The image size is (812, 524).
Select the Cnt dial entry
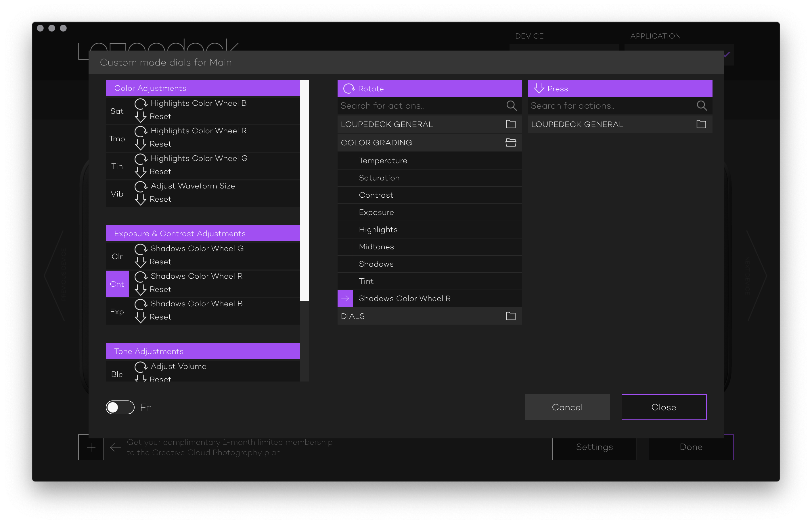117,284
